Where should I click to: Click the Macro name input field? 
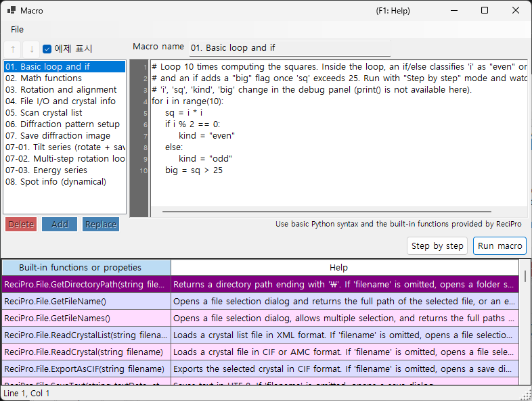pyautogui.click(x=290, y=48)
